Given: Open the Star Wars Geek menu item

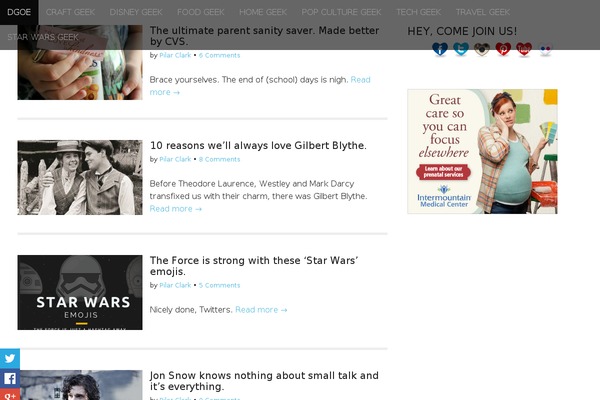Looking at the screenshot, I should [x=42, y=37].
